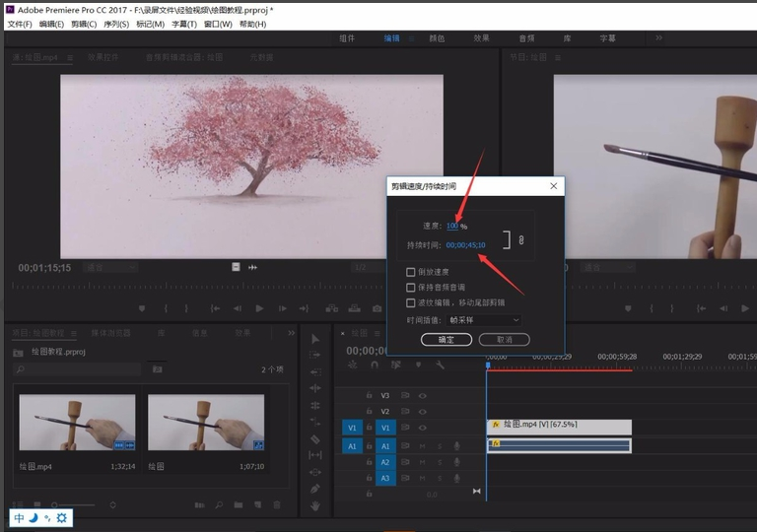Screen dimensions: 757x532
Task: Click the 确定 button
Action: pyautogui.click(x=447, y=340)
